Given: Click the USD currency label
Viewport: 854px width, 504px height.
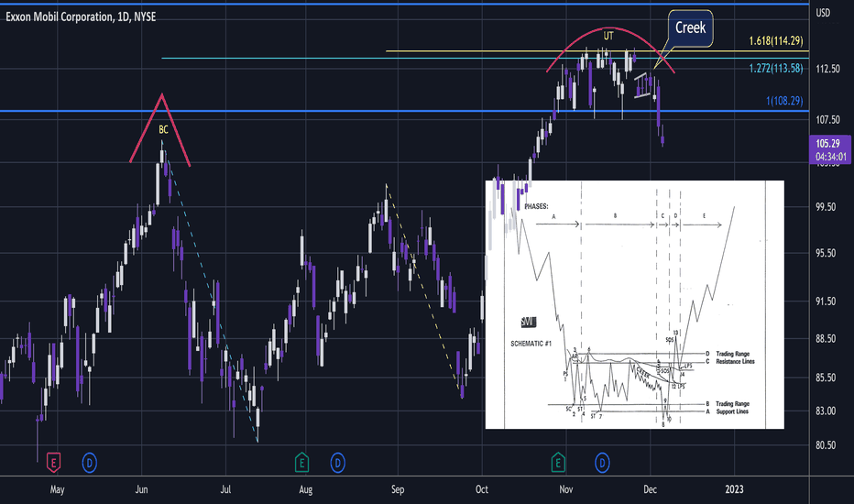Looking at the screenshot, I should [823, 13].
